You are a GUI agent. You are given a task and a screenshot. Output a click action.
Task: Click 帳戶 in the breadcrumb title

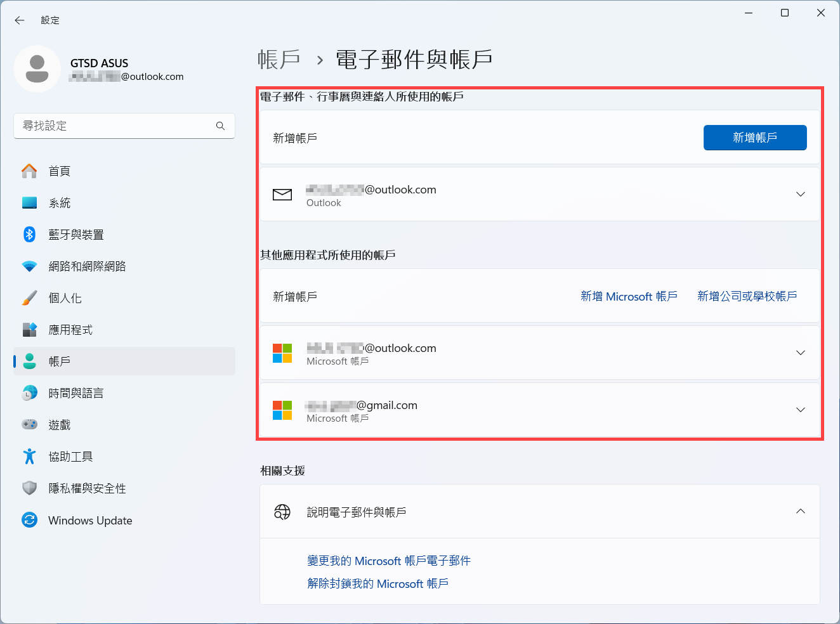279,60
